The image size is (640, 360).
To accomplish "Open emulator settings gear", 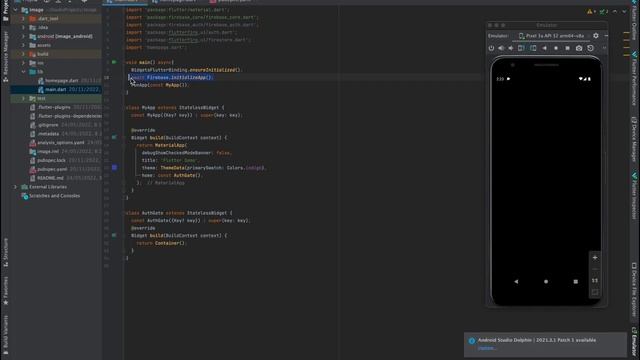I will point(596,36).
